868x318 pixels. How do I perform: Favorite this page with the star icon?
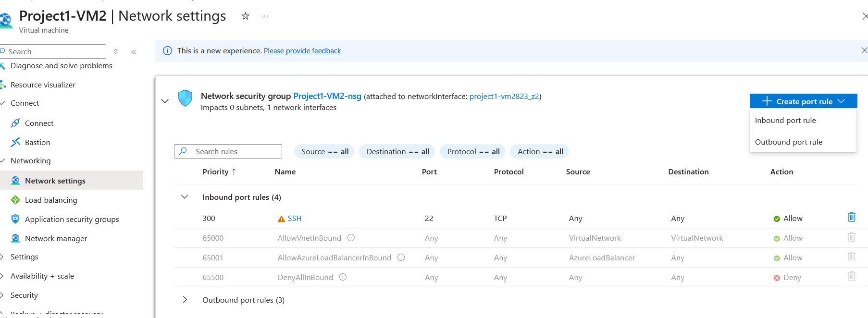[x=246, y=16]
